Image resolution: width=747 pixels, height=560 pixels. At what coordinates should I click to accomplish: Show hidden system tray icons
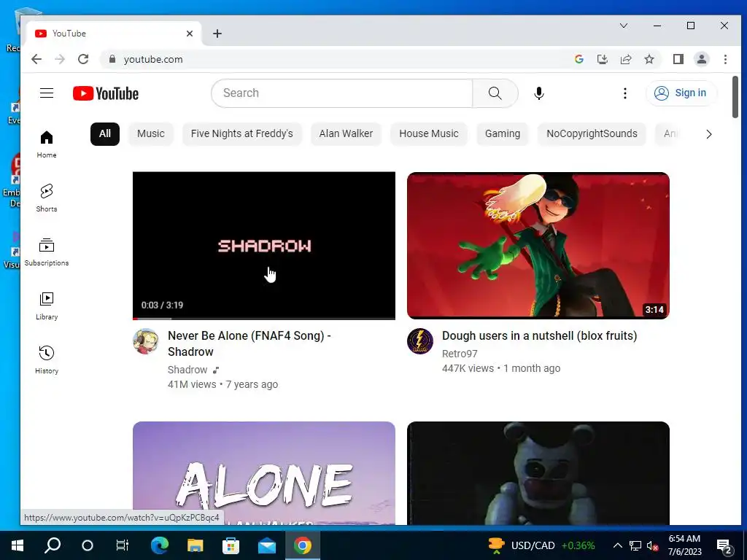coord(617,545)
